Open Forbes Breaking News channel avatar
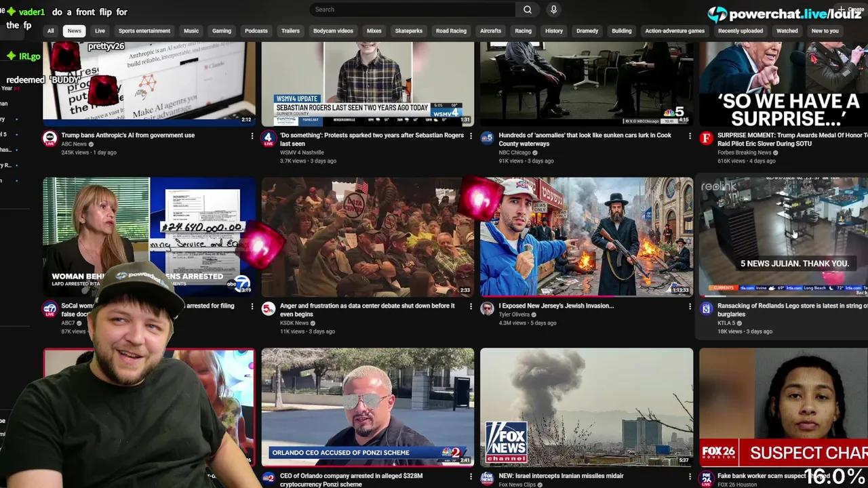 [x=706, y=139]
